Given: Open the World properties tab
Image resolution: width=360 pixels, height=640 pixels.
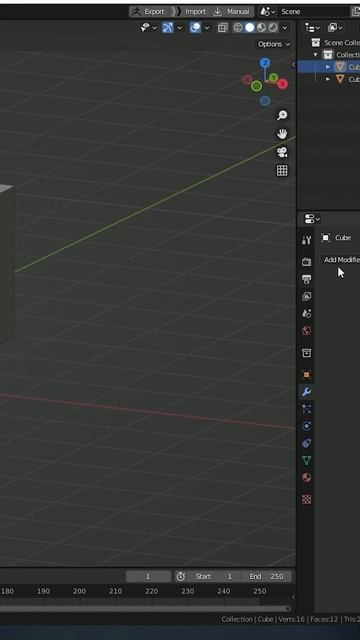Looking at the screenshot, I should (307, 331).
